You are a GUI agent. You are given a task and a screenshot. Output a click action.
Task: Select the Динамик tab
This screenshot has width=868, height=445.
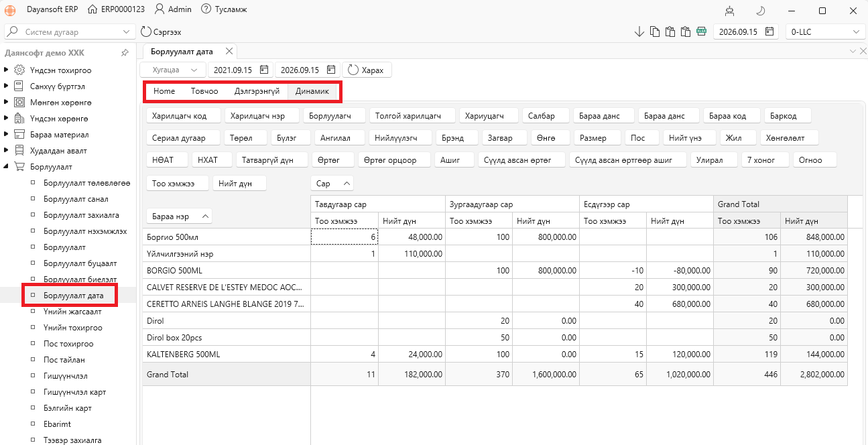312,91
